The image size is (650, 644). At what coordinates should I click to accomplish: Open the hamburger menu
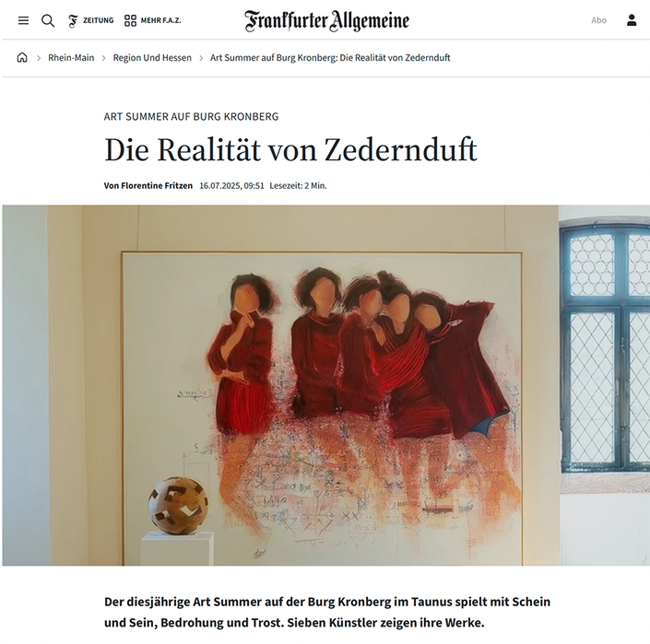coord(23,20)
